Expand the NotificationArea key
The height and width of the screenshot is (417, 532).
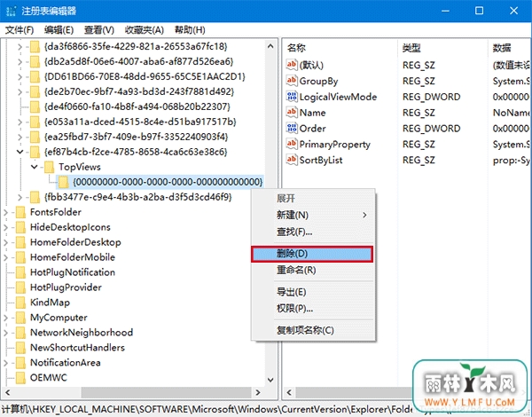point(5,363)
